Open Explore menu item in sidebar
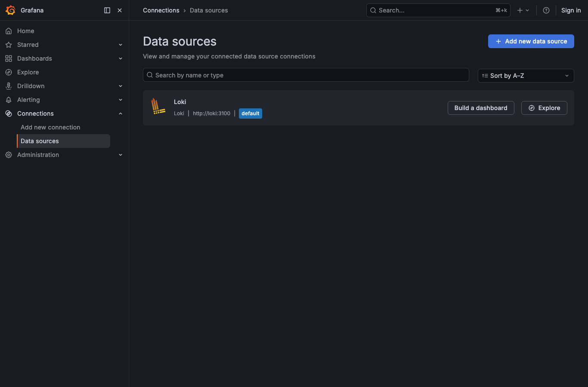The height and width of the screenshot is (387, 588). tap(28, 72)
